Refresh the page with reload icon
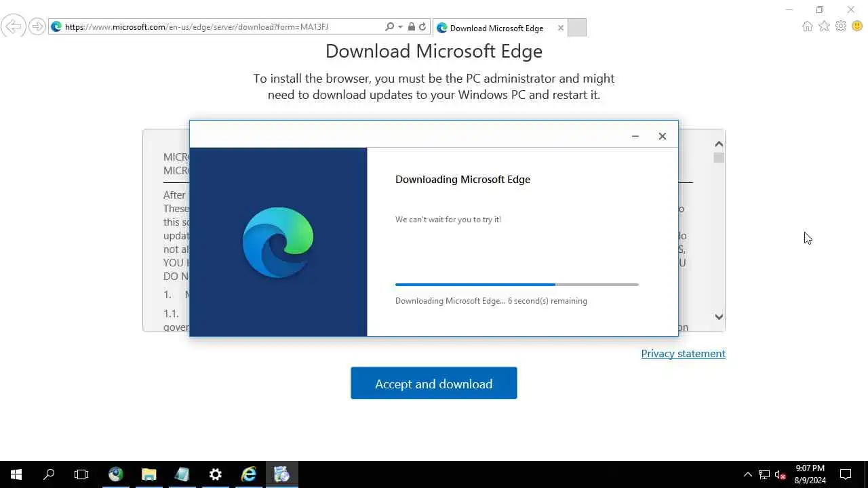 pyautogui.click(x=422, y=27)
